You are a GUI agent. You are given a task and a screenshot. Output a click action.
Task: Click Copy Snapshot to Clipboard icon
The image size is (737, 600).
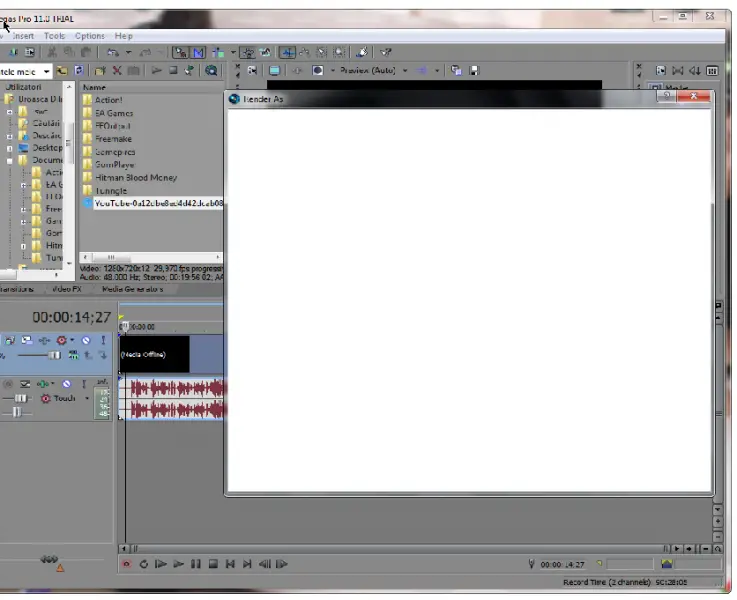[x=456, y=70]
